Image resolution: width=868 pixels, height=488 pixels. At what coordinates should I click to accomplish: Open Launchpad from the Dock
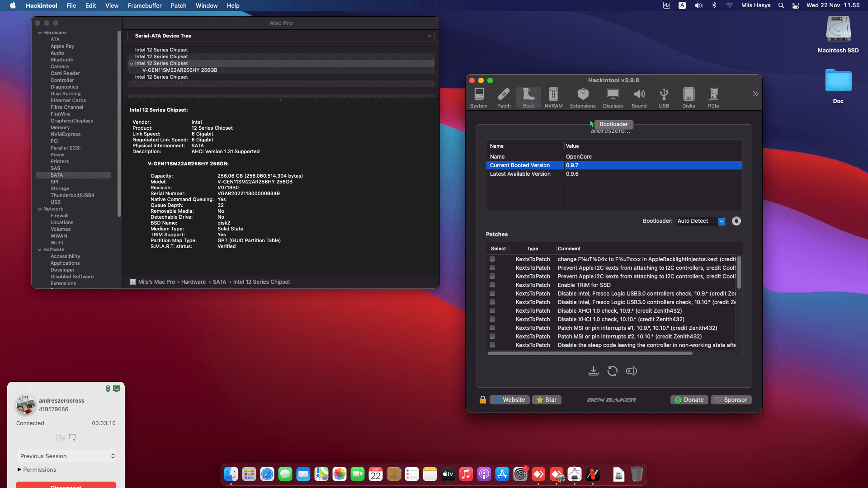pos(249,474)
